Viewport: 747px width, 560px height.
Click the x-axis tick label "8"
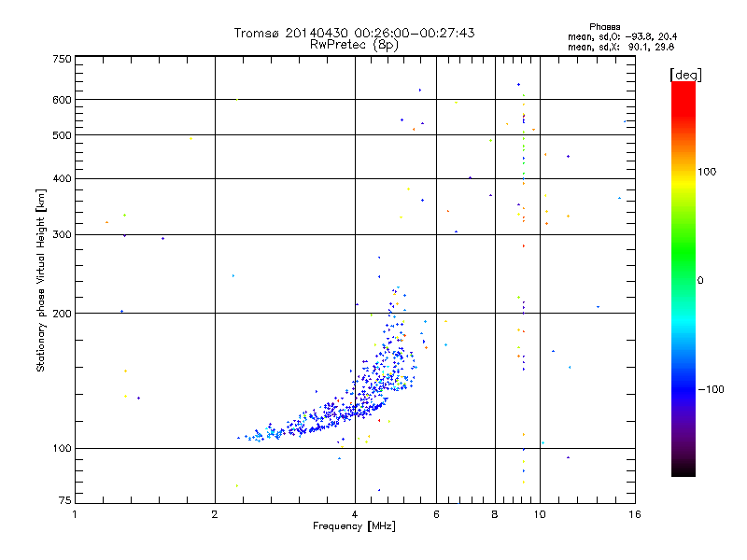495,514
